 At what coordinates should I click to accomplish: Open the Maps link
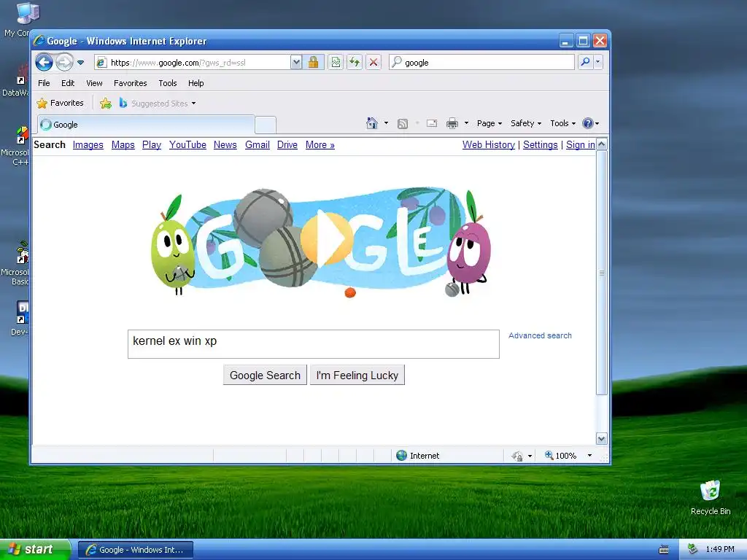click(x=123, y=145)
